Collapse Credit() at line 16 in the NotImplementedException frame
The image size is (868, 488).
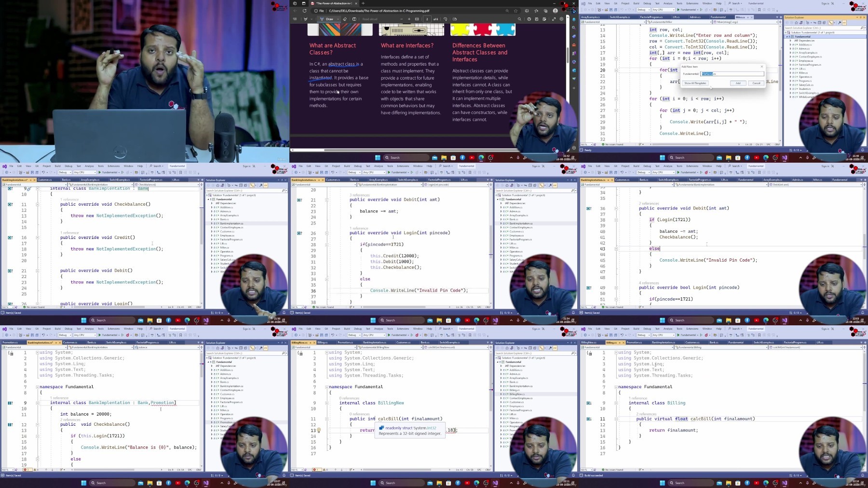pos(37,237)
